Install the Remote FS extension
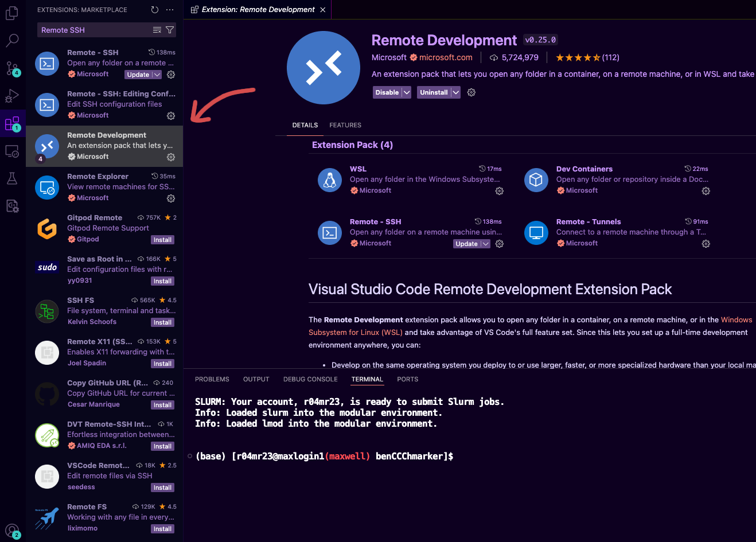 pos(162,529)
